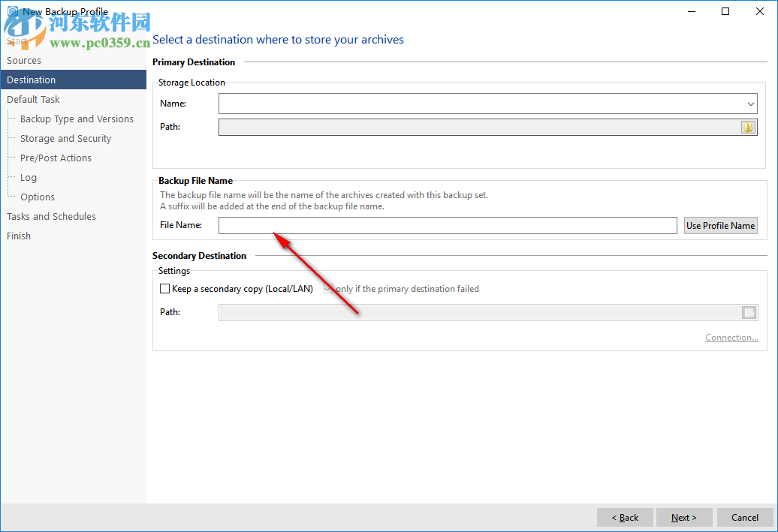Open the storage location Name dropdown

click(x=750, y=104)
